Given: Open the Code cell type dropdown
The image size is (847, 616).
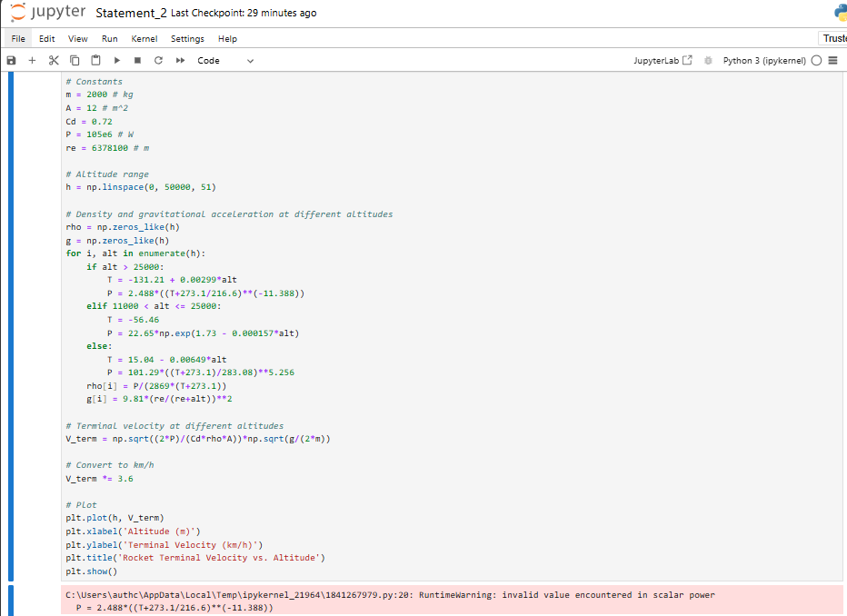Looking at the screenshot, I should 223,60.
